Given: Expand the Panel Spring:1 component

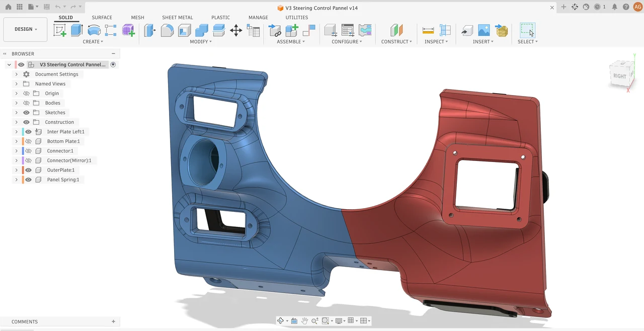Looking at the screenshot, I should click(x=16, y=180).
